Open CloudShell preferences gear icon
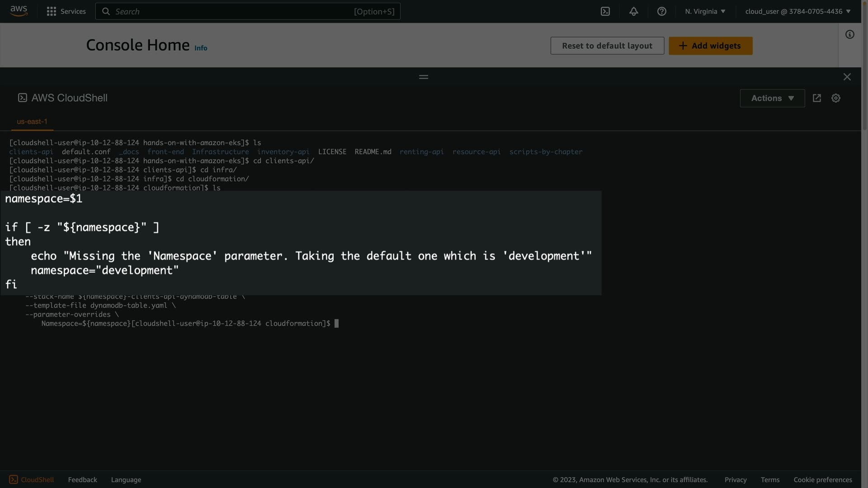The image size is (868, 488). [835, 98]
